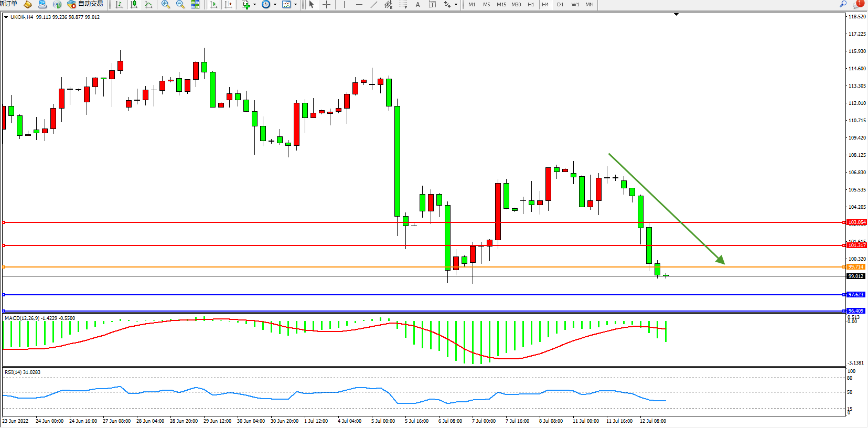Tile chart windows using grid icon
The height and width of the screenshot is (428, 868).
pyautogui.click(x=195, y=5)
